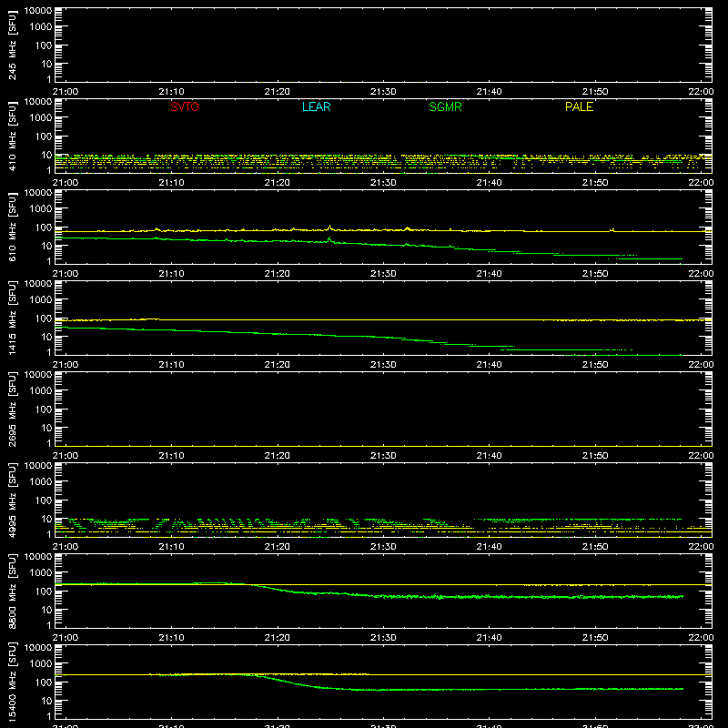Select the 245 MHz [SFU] axis title
Screen dimensions: 728x728
13,45
